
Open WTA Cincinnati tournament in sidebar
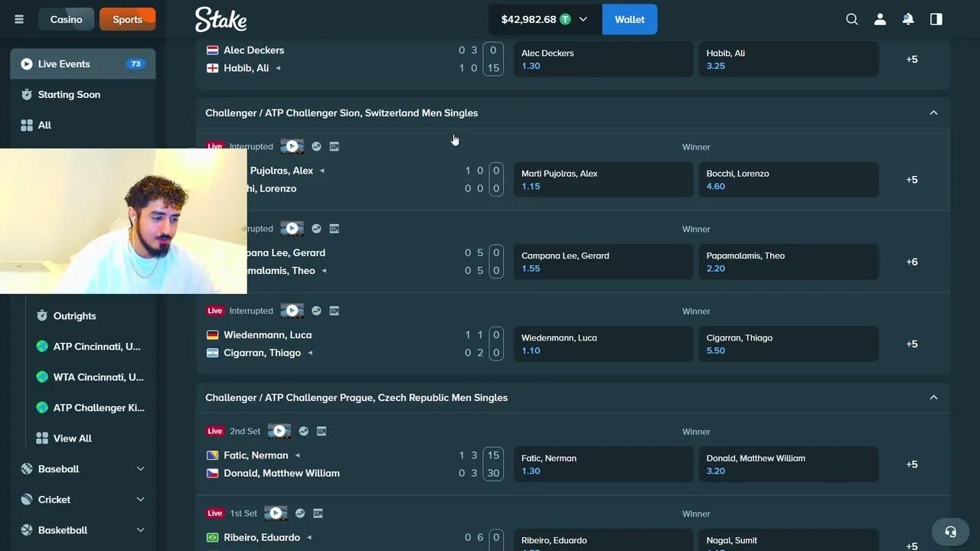point(90,377)
